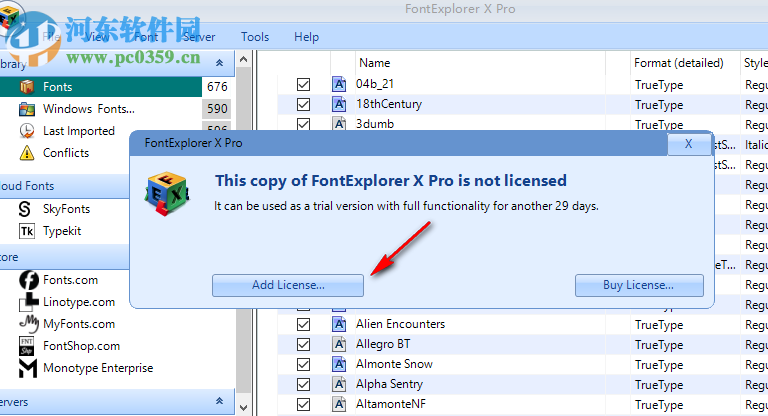Click the font icon for 04b_21
The image size is (768, 416).
click(x=339, y=84)
